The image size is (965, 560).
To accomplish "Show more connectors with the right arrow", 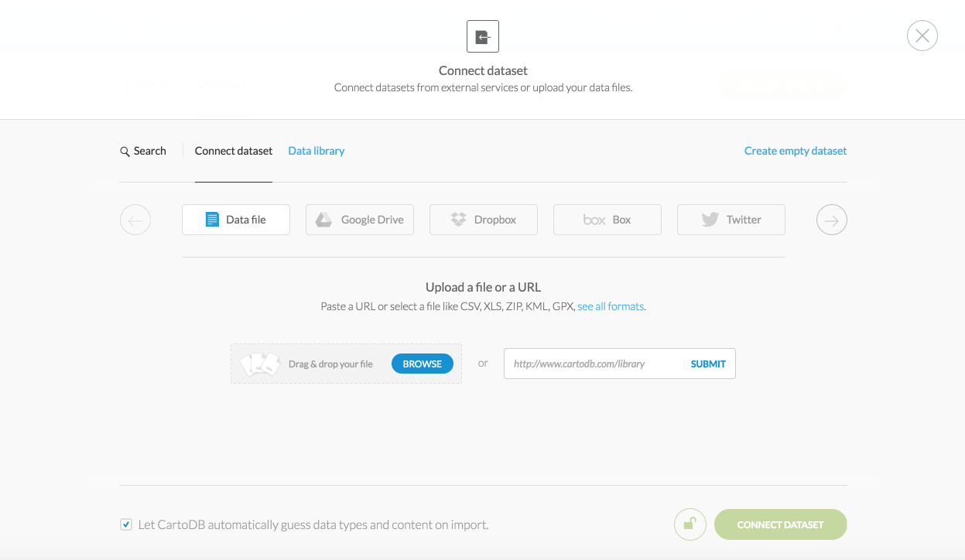I will point(832,220).
